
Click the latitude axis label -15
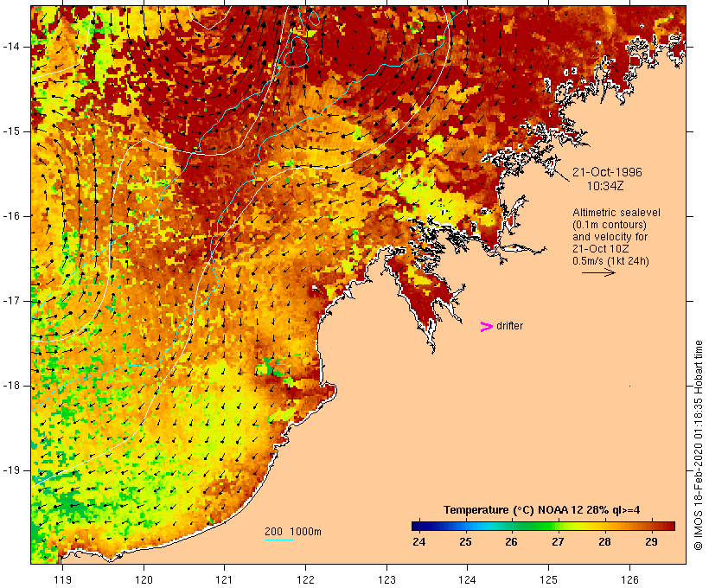coord(11,131)
